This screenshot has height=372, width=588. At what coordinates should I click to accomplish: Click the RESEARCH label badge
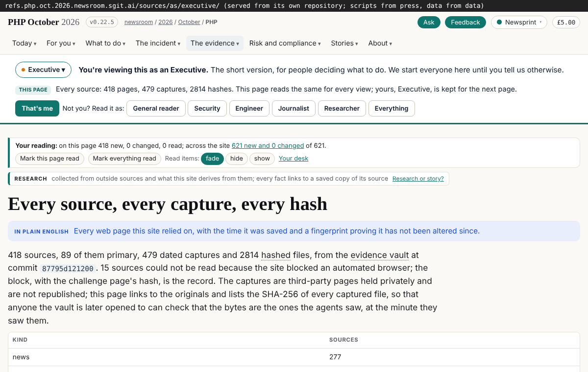31,179
